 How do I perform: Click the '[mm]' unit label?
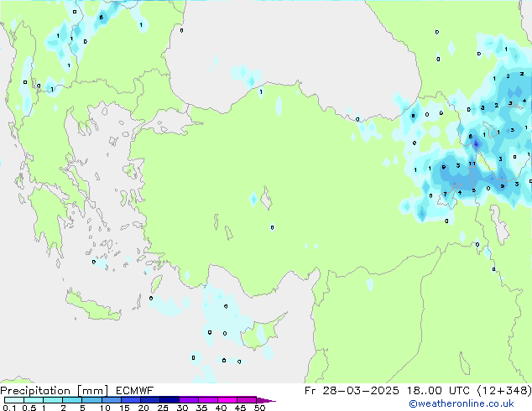pos(92,391)
